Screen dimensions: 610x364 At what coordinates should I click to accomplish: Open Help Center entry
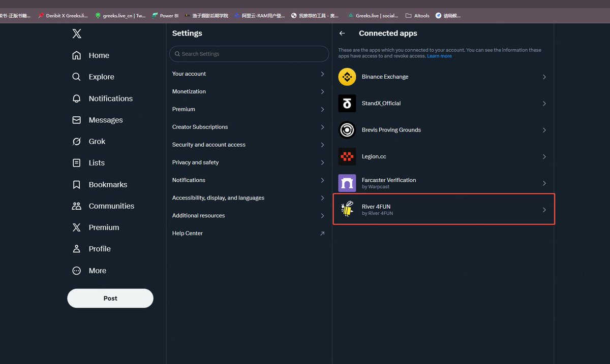249,234
